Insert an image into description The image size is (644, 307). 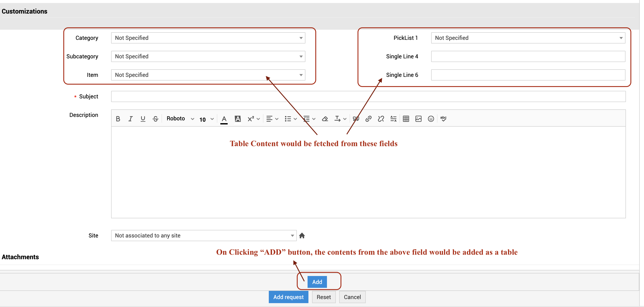click(x=418, y=119)
